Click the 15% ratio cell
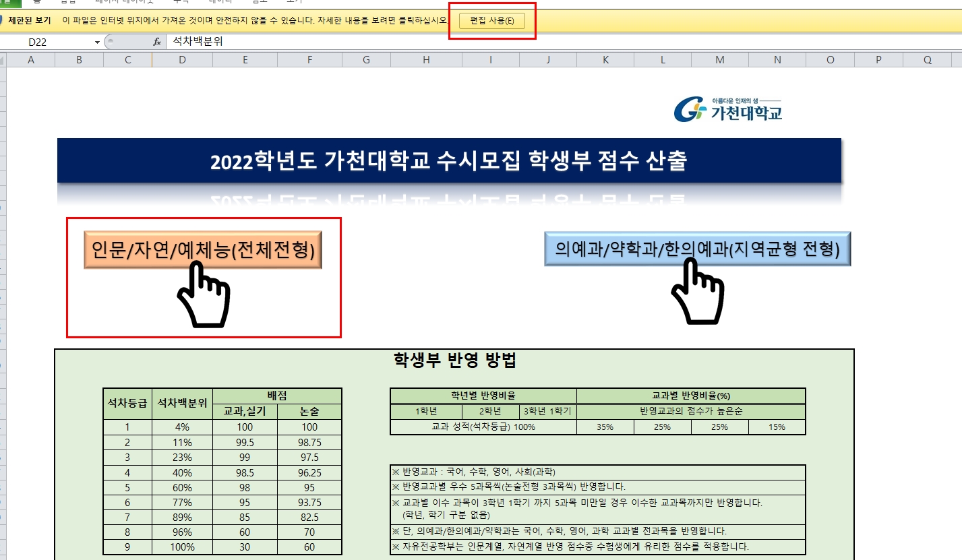Screen dimensions: 962x560 pos(777,427)
